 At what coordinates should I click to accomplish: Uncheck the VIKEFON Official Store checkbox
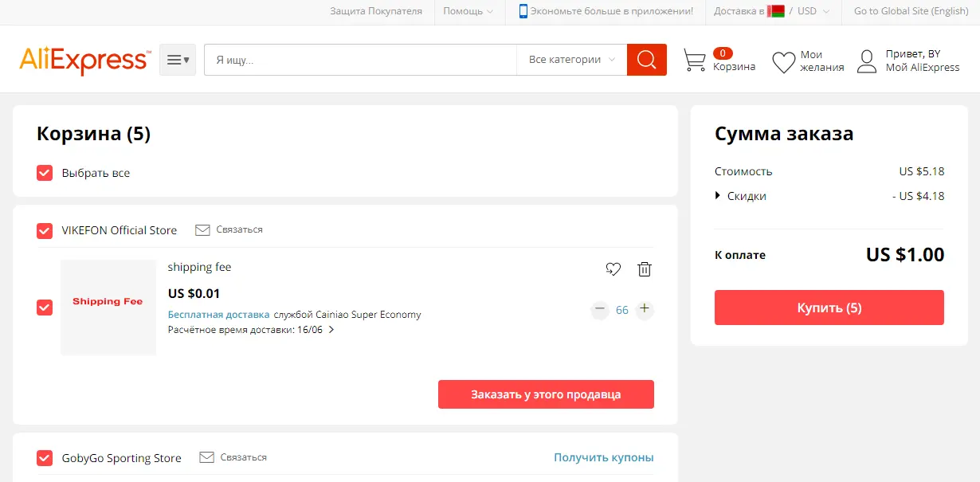[45, 230]
